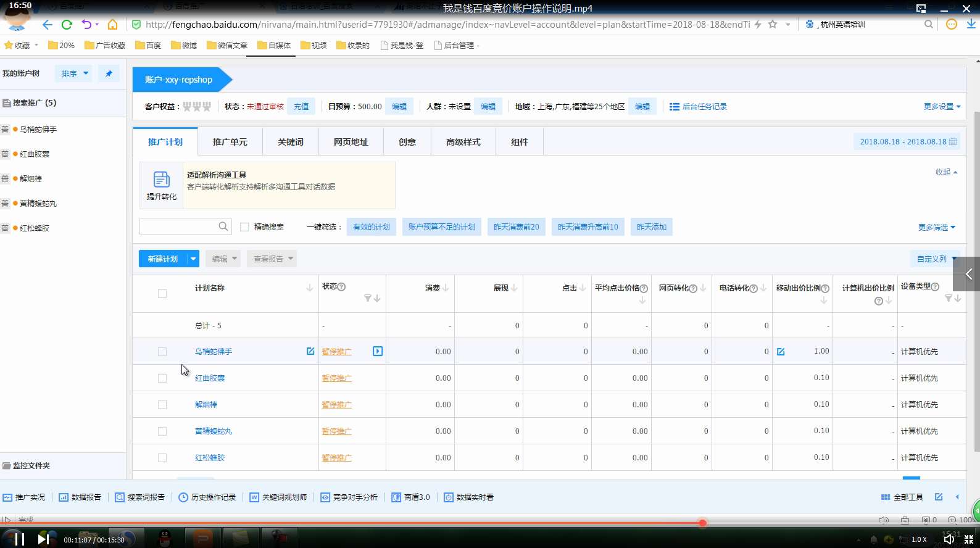Check the 红松蜂胶 plan row
The width and height of the screenshot is (980, 548).
point(162,458)
